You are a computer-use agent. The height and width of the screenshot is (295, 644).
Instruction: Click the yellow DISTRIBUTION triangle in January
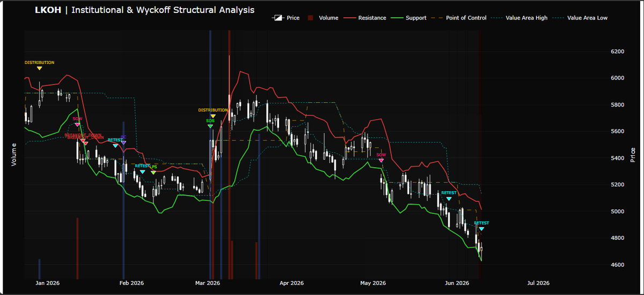click(40, 68)
